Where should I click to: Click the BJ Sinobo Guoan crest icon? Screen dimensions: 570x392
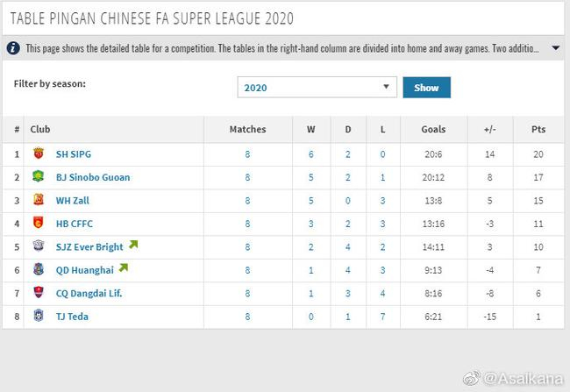tap(37, 176)
